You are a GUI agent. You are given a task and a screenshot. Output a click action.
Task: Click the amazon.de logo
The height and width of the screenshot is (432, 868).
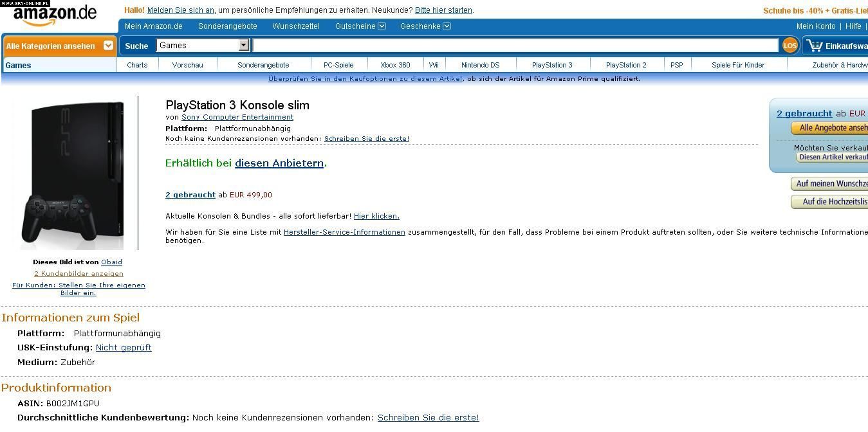55,15
